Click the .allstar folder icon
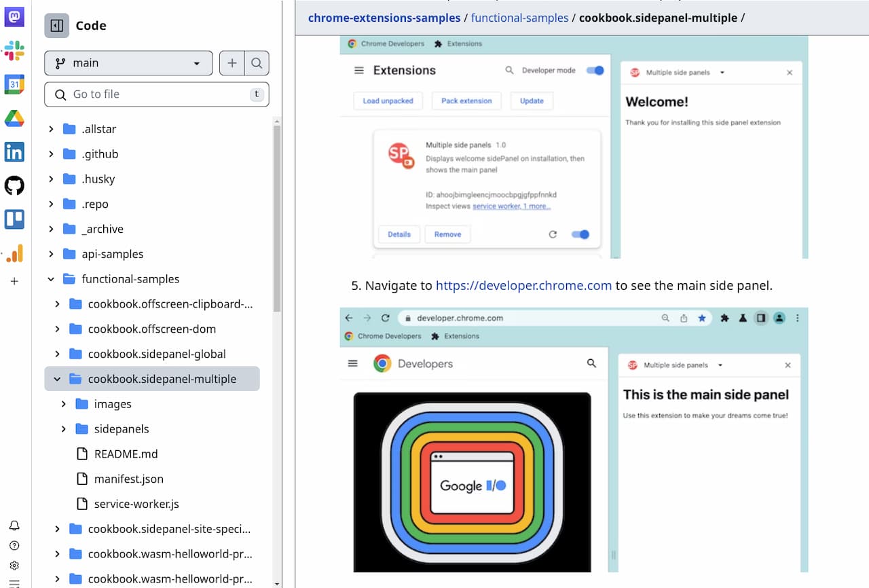The image size is (869, 588). coord(69,129)
